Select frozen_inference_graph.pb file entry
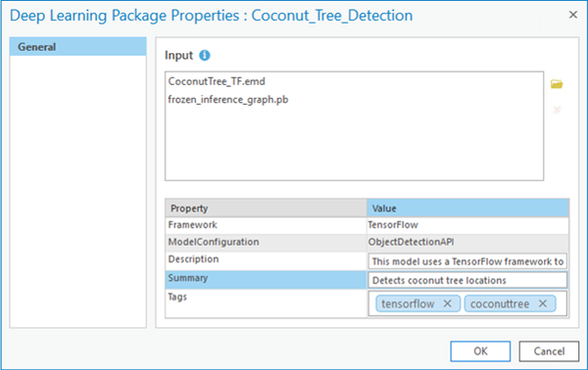Screen dimensions: 588x370 [228, 100]
